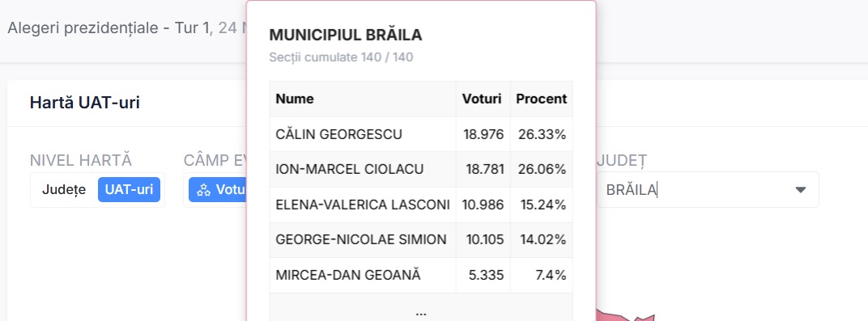Click the BRĂILA text in Județ combo box

point(631,190)
